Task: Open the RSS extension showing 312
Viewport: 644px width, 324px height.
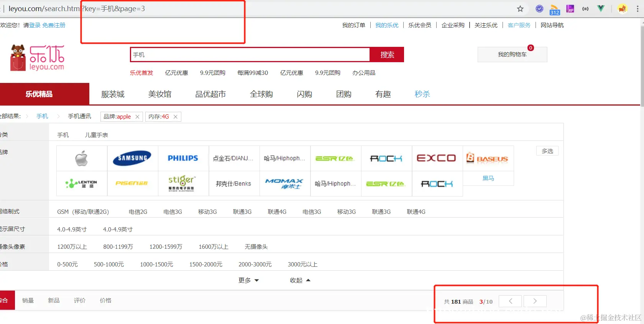Action: click(x=554, y=10)
